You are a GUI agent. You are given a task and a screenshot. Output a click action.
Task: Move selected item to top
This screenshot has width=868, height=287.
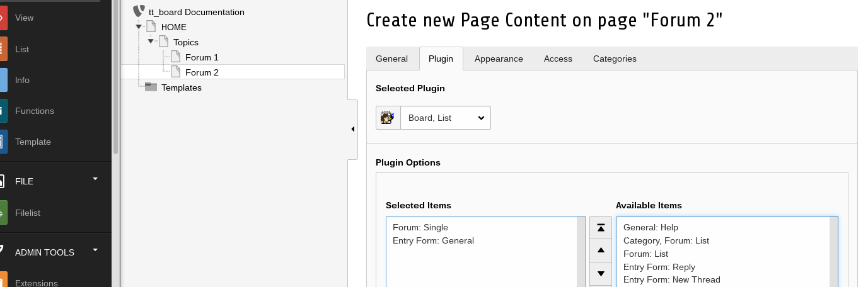601,228
